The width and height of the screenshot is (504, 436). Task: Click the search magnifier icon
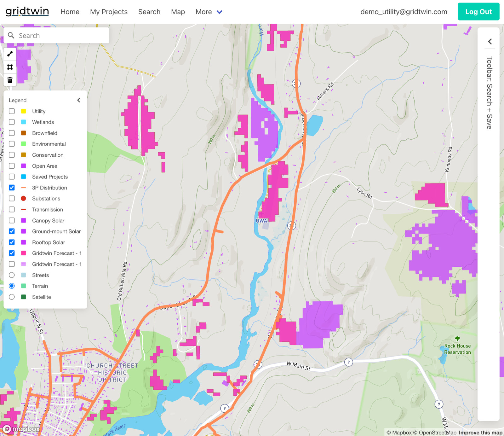tap(11, 35)
